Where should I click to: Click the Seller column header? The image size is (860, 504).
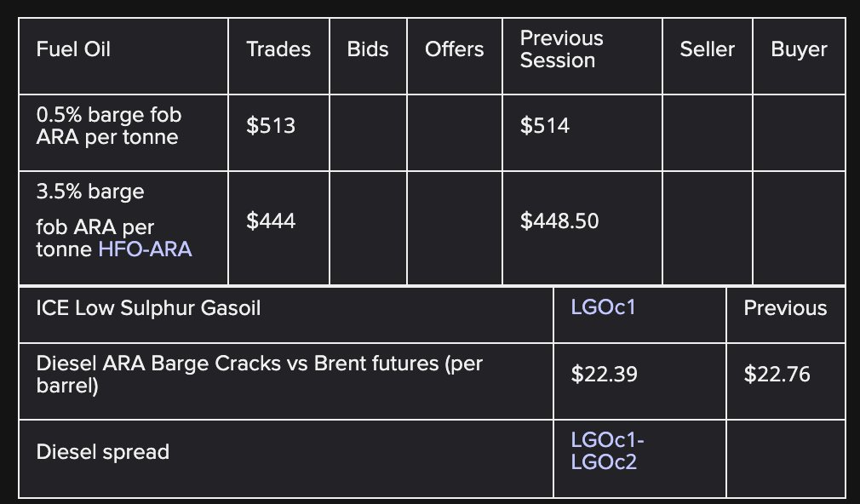click(x=707, y=49)
